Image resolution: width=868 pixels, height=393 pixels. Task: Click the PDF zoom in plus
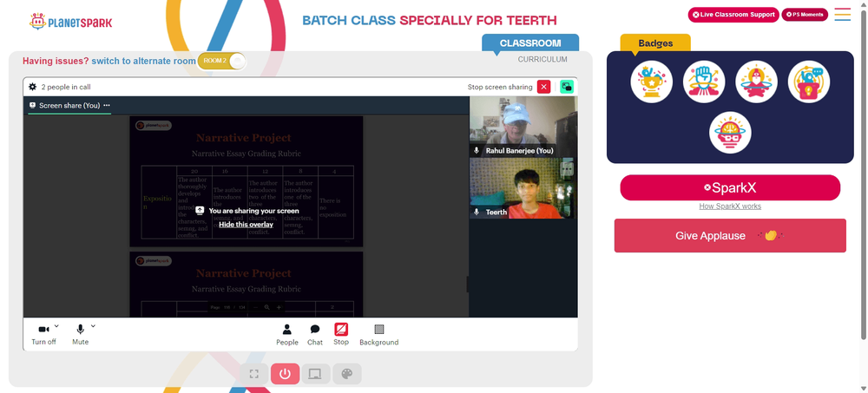[x=279, y=307]
